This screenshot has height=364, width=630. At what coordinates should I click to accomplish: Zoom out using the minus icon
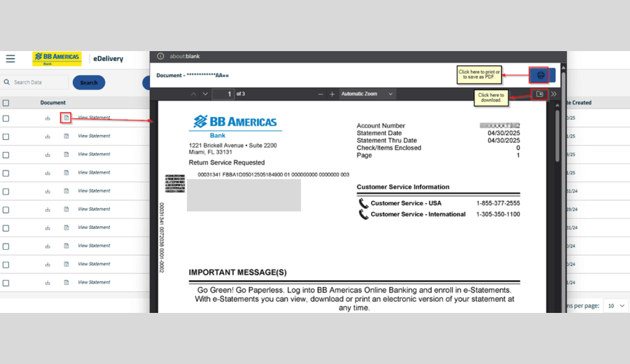320,94
